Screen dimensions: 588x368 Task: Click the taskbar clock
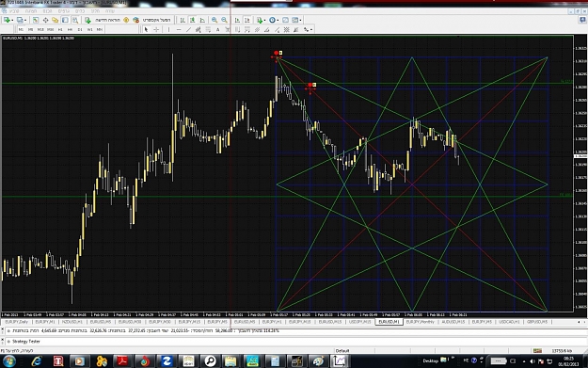568,361
